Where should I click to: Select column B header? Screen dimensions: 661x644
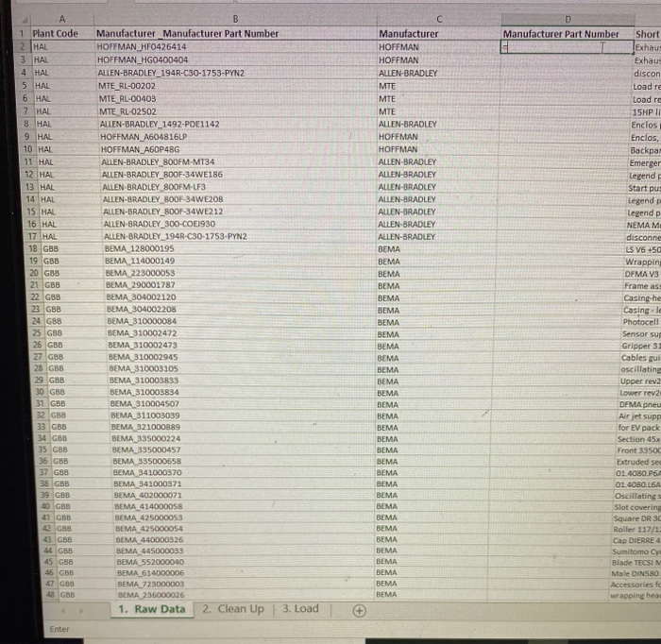(235, 19)
